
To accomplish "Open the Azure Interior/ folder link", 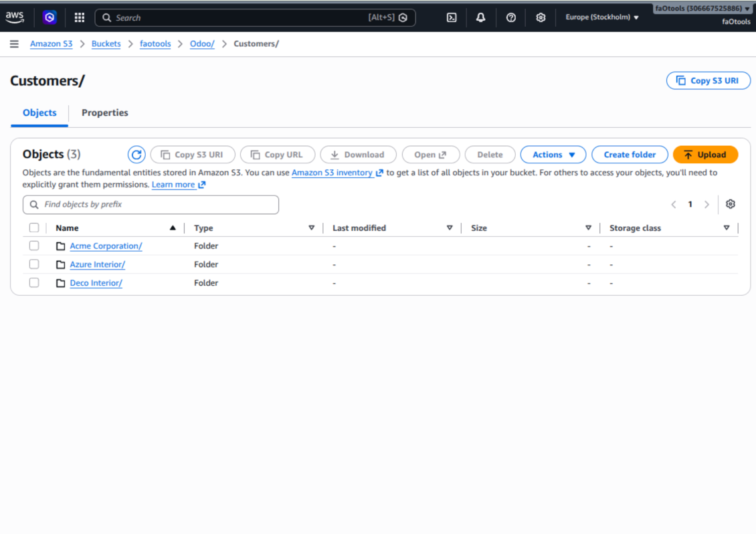I will pyautogui.click(x=98, y=264).
